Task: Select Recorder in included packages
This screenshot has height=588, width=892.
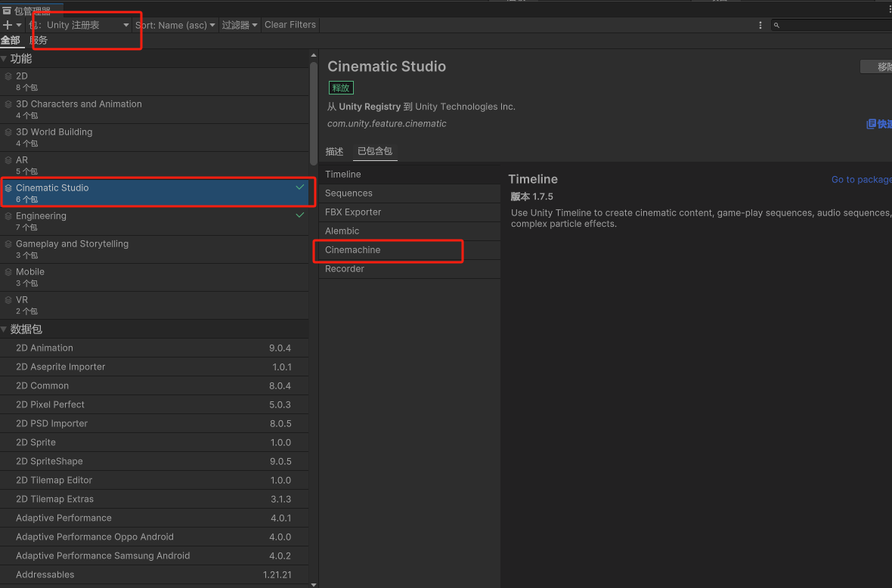Action: pos(410,269)
